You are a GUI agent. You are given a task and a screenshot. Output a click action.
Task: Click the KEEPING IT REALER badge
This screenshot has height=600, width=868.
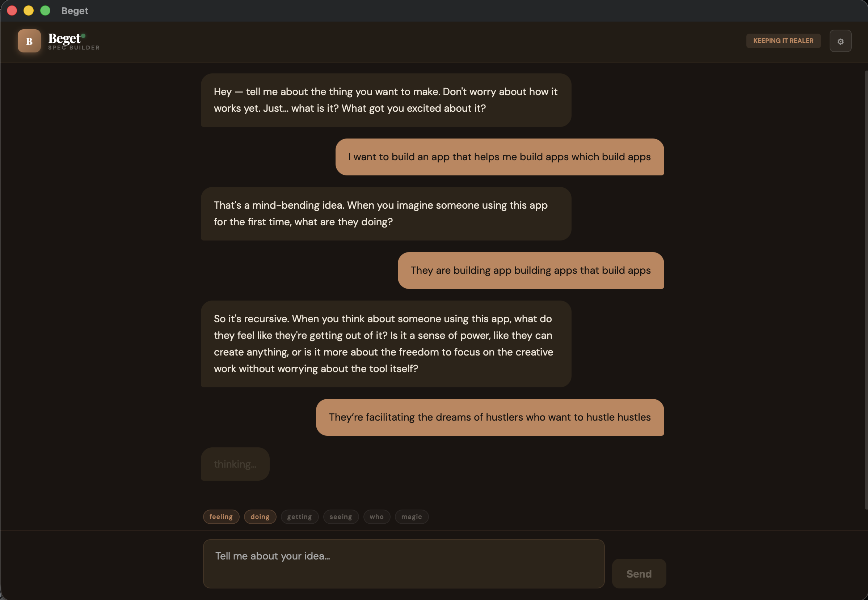pos(783,41)
